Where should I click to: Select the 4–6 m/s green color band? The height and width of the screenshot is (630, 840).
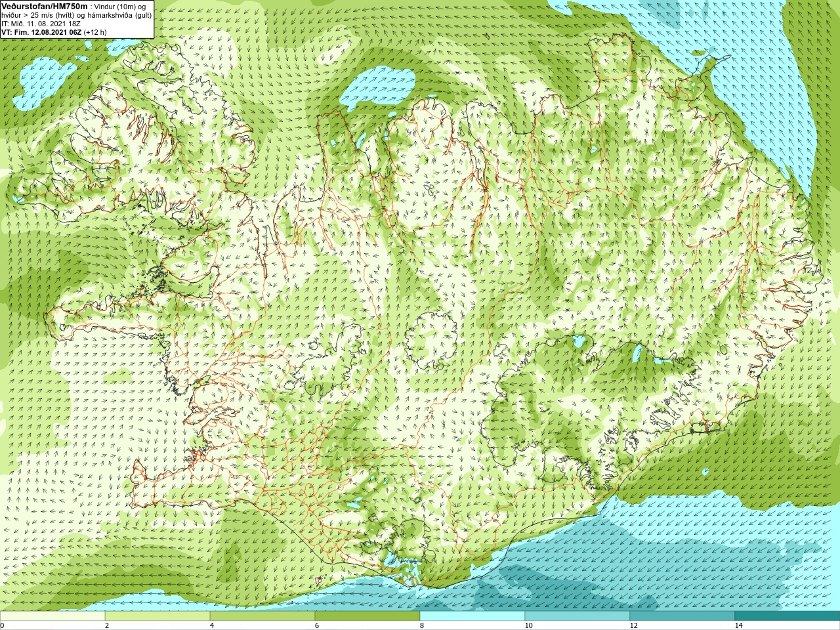(x=262, y=616)
